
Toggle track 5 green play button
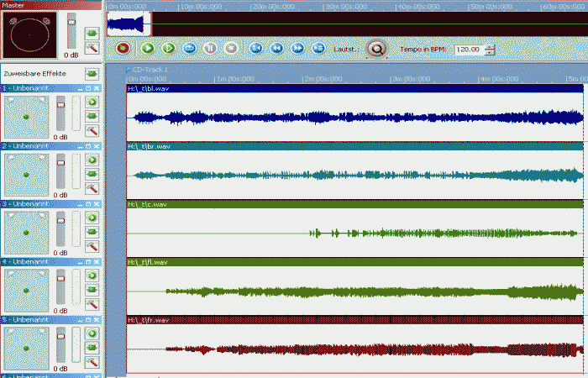coord(92,333)
